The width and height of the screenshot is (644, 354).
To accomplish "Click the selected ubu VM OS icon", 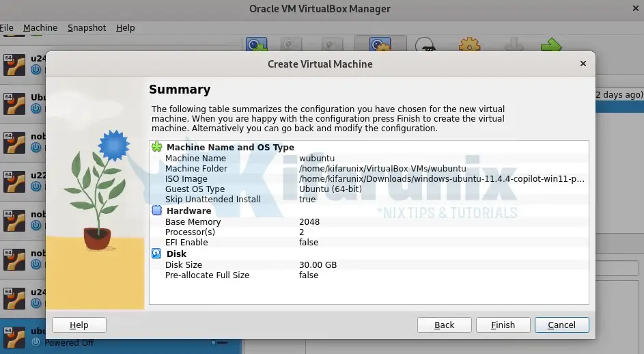I will pyautogui.click(x=14, y=337).
